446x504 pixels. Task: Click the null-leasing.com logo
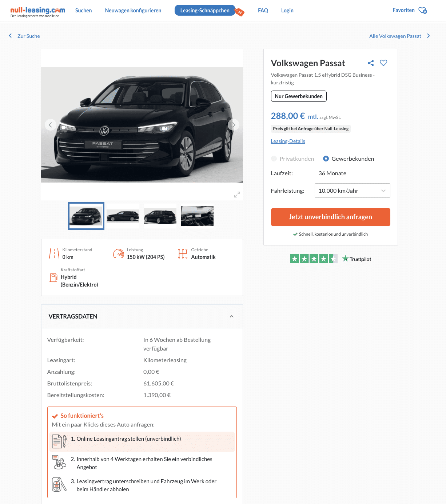[x=38, y=11]
